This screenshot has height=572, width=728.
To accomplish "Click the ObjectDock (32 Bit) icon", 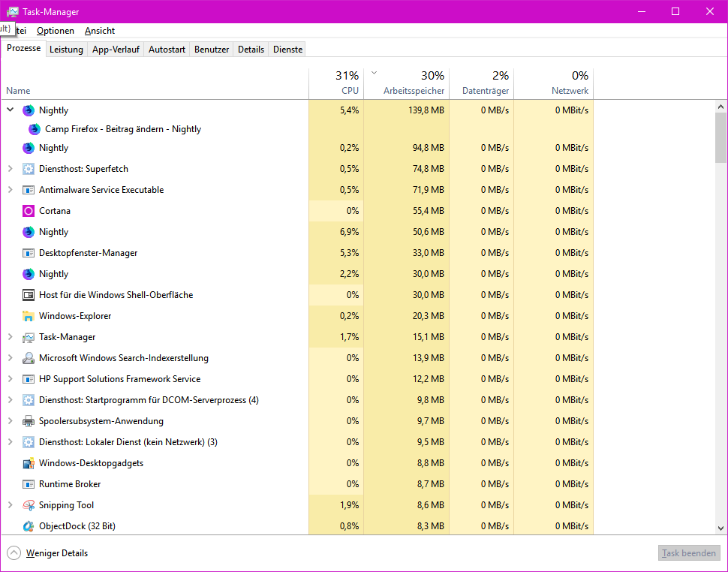I will tap(29, 526).
